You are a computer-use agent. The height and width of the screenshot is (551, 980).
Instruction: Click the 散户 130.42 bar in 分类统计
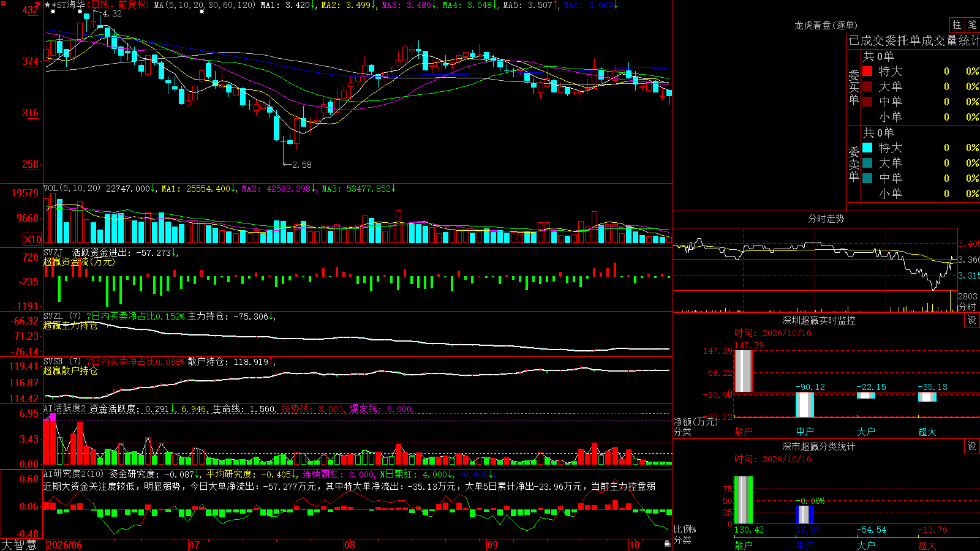[743, 500]
